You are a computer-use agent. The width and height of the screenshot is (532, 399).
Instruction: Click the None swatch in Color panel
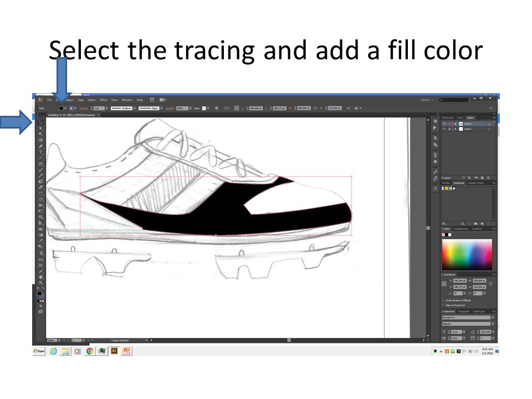pyautogui.click(x=443, y=234)
